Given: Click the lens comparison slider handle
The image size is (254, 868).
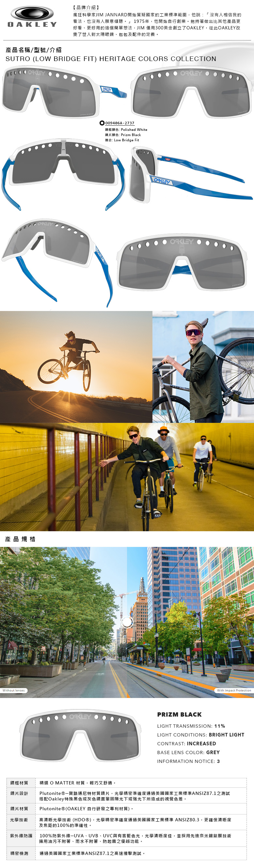Looking at the screenshot, I should 127,622.
